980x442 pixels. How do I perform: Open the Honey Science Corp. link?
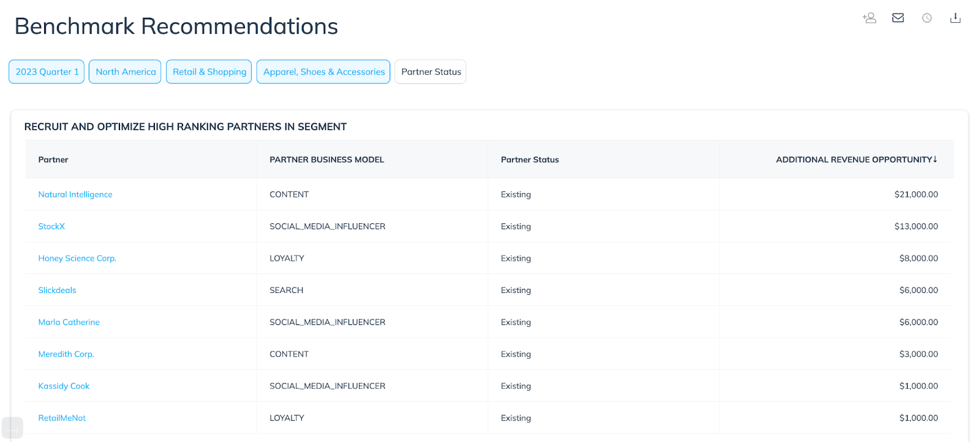[77, 258]
